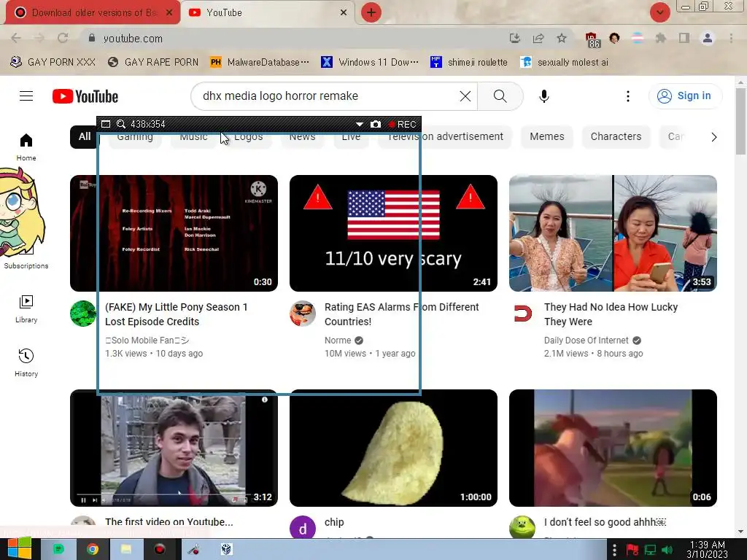The width and height of the screenshot is (747, 560).
Task: Click the chip channel avatar letter d
Action: coord(303,528)
